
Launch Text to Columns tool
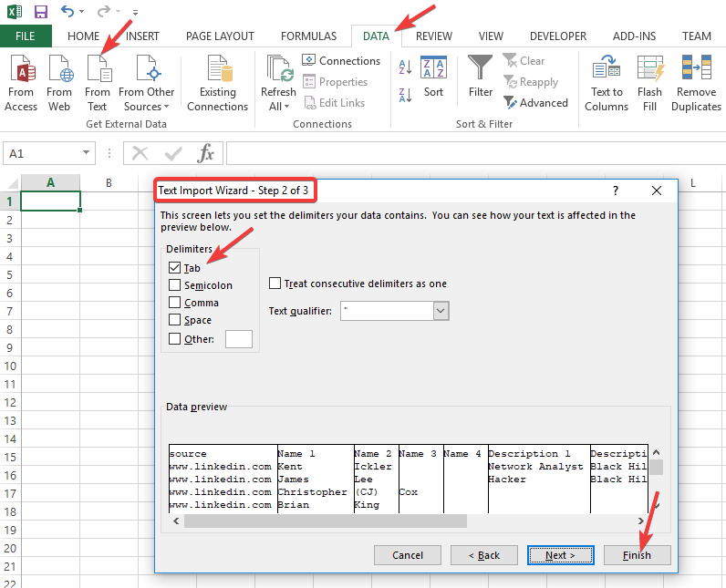[x=607, y=70]
